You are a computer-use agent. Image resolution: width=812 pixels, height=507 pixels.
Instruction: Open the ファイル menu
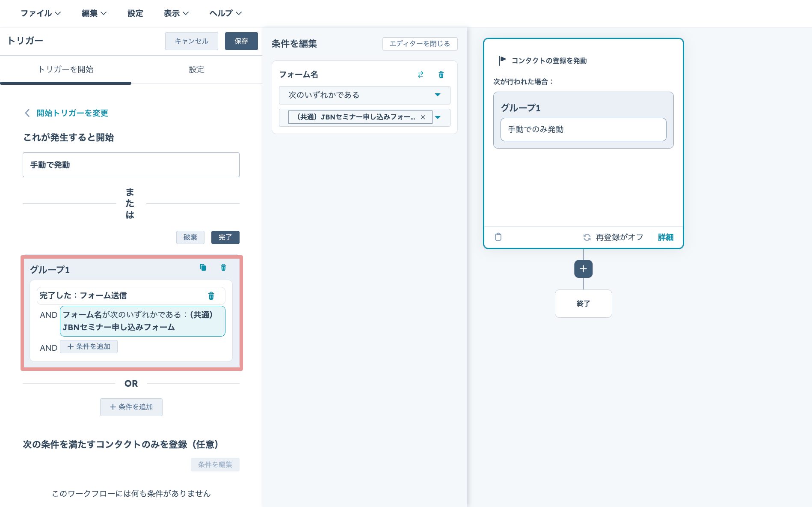coord(41,13)
